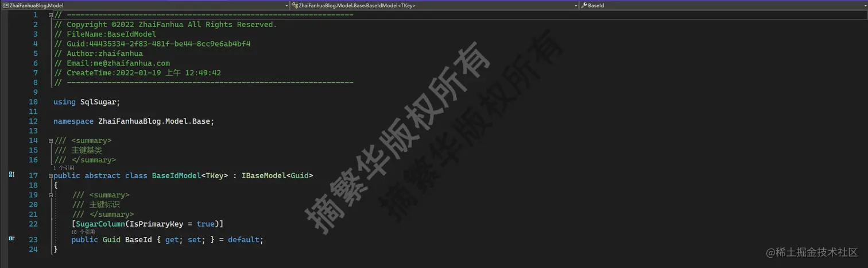Collapse the header comment block at line 1
This screenshot has width=868, height=268.
[51, 15]
